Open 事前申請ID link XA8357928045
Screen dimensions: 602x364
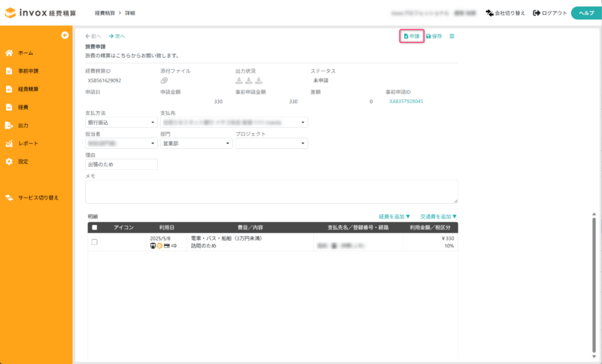tap(406, 102)
